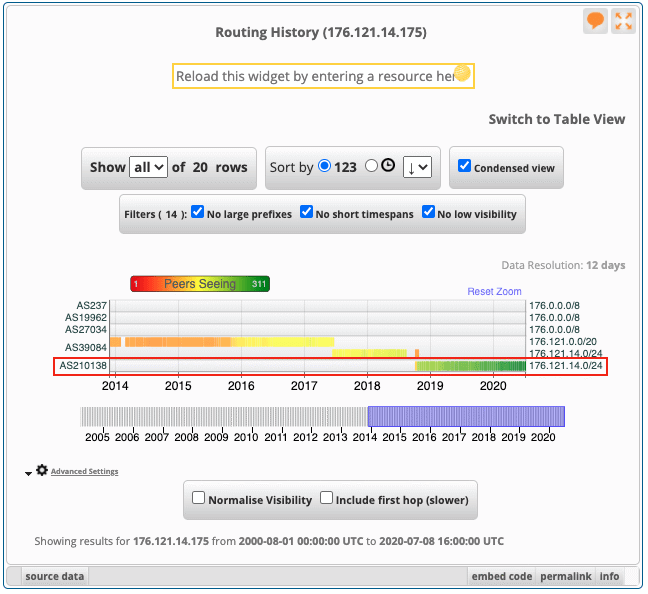The height and width of the screenshot is (594, 648).
Task: Select the sort-by-time radio button
Action: click(371, 166)
